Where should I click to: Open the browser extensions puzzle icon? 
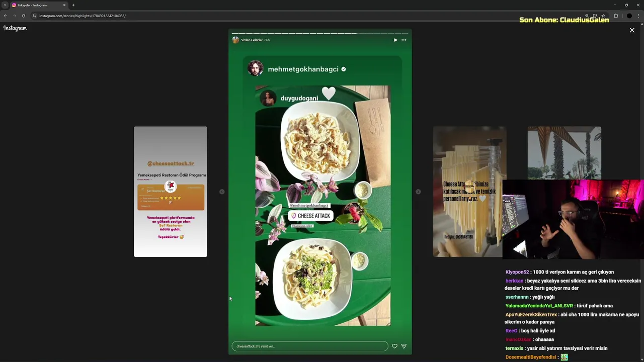(616, 16)
